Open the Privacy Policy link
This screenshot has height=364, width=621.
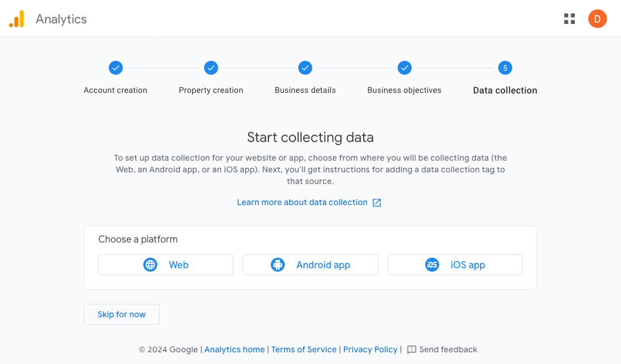[x=370, y=349]
